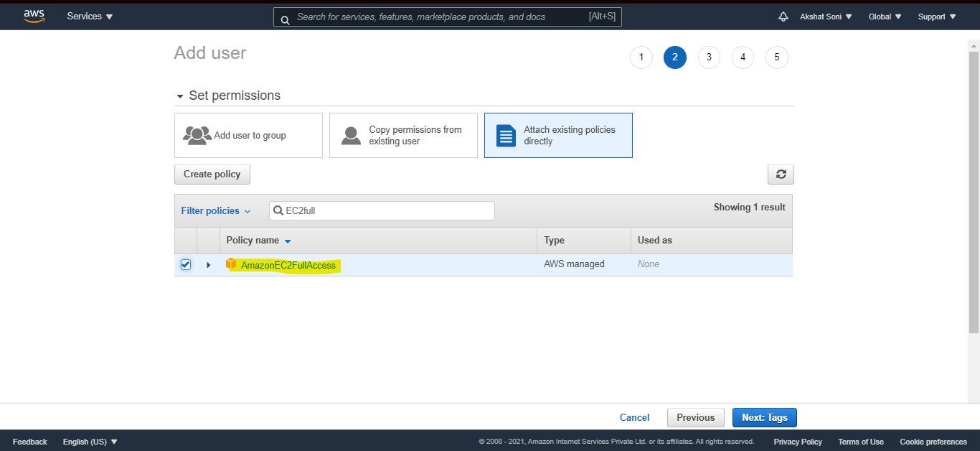Click the None value in Used as column
This screenshot has height=451, width=980.
click(649, 264)
